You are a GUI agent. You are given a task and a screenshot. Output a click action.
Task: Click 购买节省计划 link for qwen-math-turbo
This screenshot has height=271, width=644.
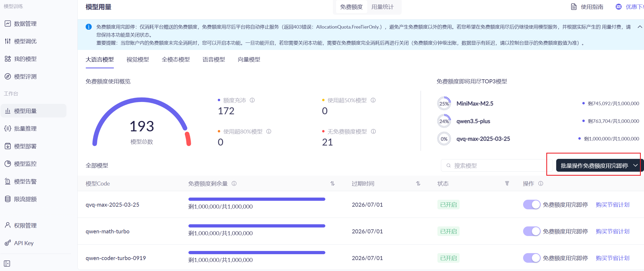(x=613, y=231)
